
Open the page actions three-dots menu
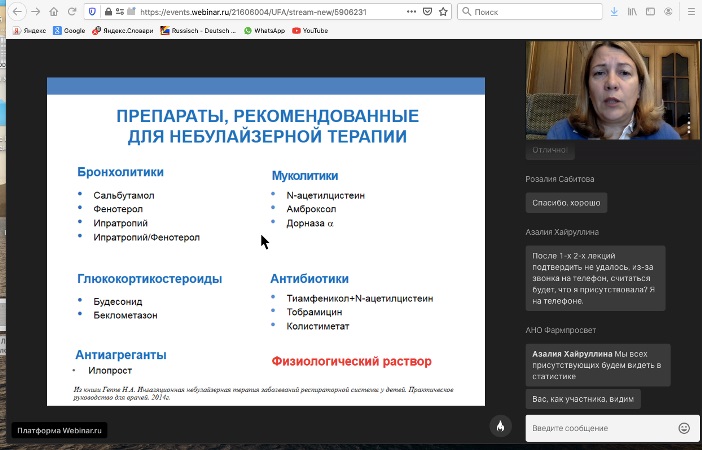pyautogui.click(x=411, y=12)
